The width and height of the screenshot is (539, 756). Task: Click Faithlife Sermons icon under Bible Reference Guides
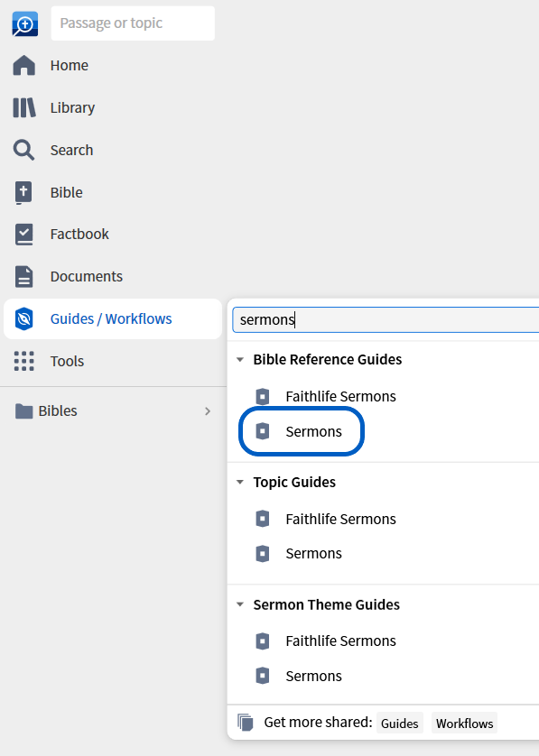coord(263,397)
